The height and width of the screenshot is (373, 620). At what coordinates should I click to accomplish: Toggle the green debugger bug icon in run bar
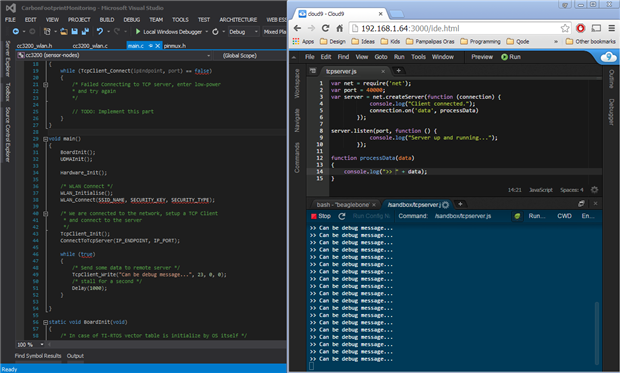(x=517, y=216)
